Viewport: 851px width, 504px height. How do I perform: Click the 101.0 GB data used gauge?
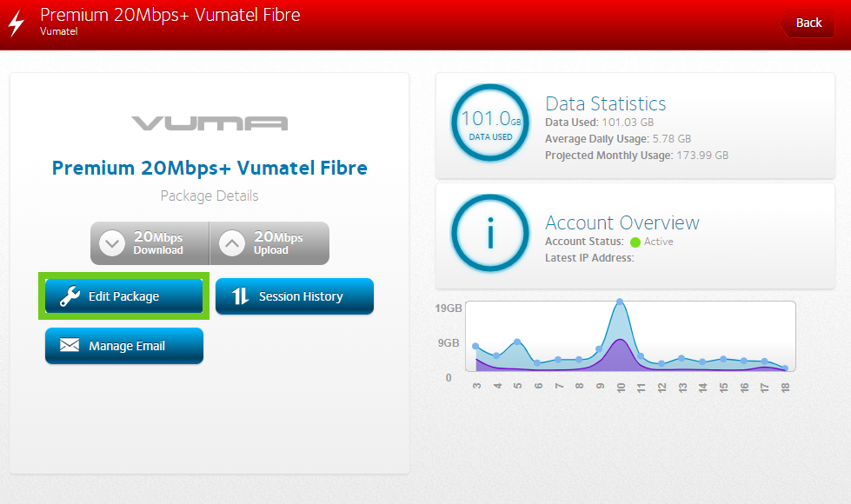pyautogui.click(x=489, y=123)
